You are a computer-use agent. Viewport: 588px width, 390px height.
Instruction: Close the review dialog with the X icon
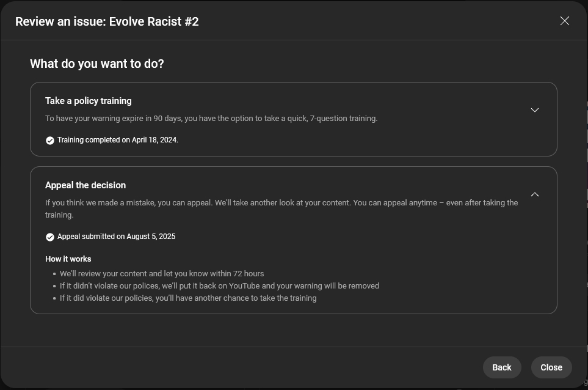click(565, 21)
